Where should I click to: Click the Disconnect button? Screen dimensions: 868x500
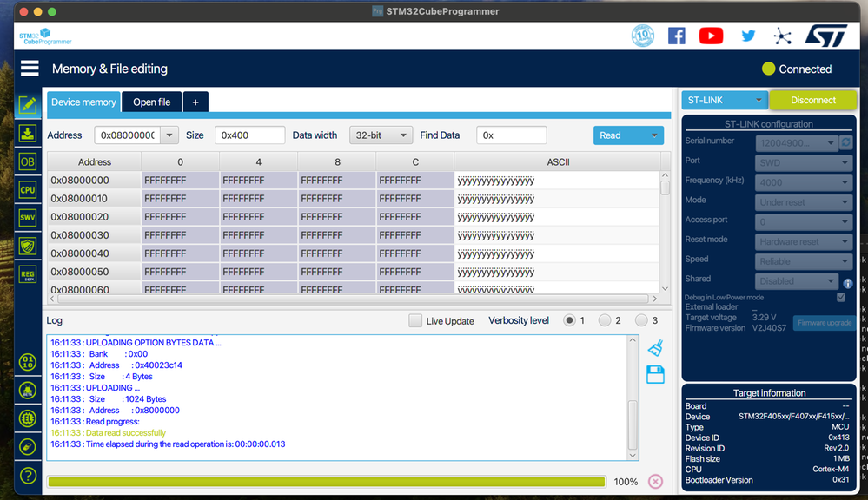pyautogui.click(x=812, y=100)
